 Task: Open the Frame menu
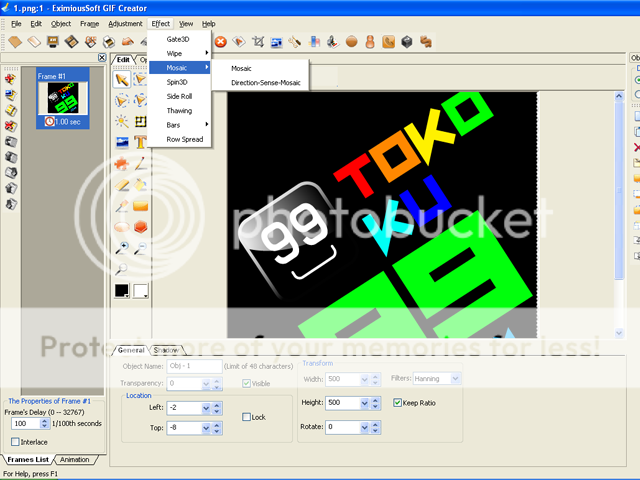click(89, 24)
